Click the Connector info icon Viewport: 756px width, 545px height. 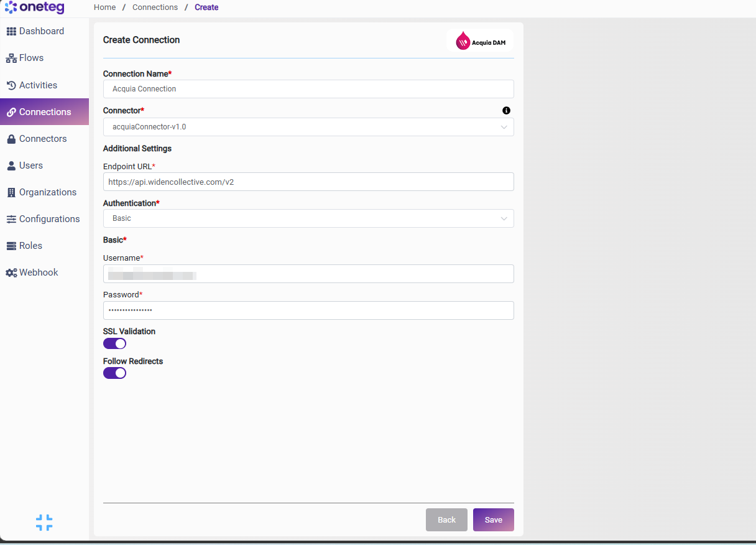[506, 110]
